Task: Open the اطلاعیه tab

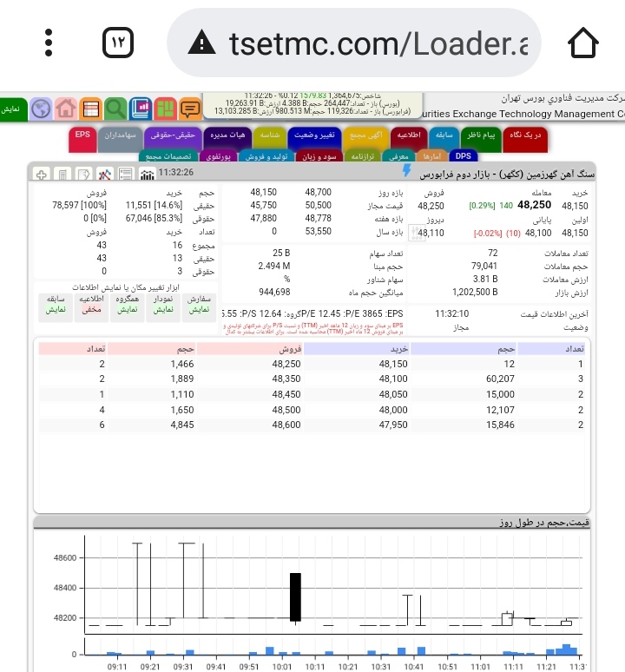Action: tap(409, 139)
